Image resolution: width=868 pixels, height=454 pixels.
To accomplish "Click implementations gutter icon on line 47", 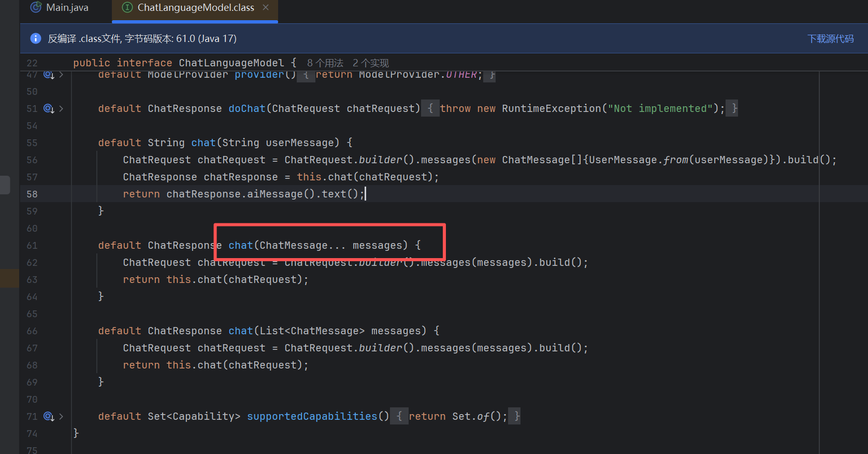I will pyautogui.click(x=49, y=75).
